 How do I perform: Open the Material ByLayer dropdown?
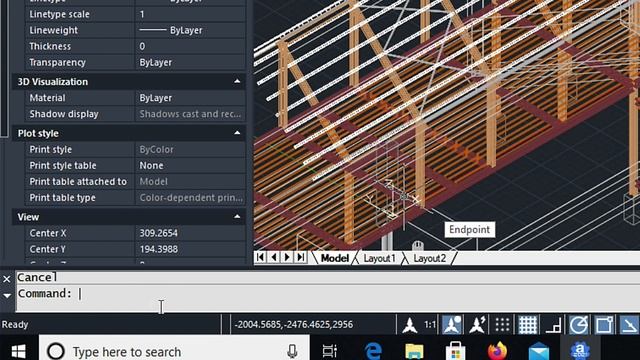pos(190,98)
